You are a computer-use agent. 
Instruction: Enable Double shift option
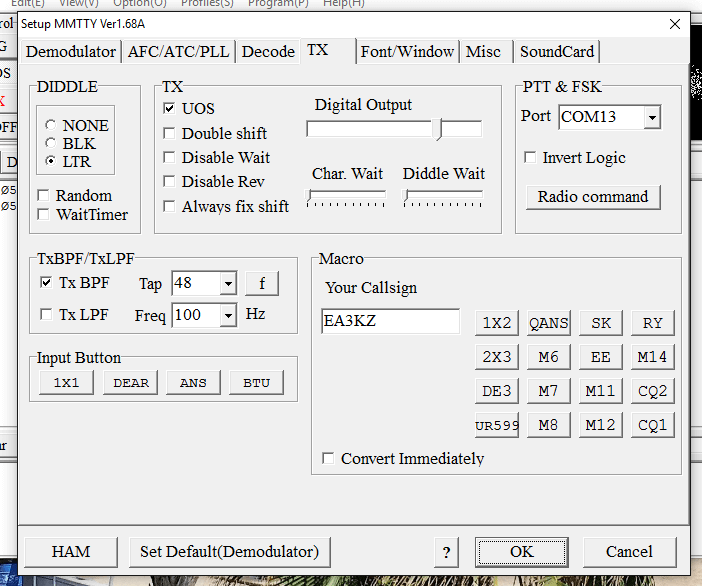coord(169,133)
